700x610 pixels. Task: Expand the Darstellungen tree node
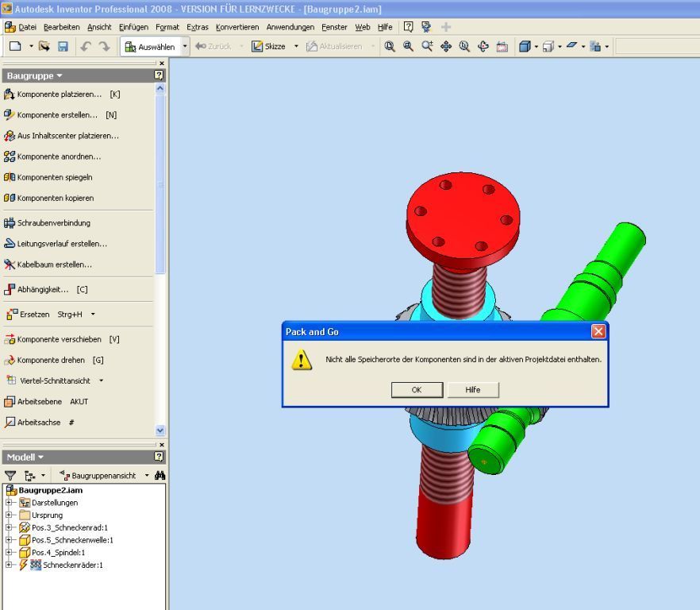[x=9, y=502]
